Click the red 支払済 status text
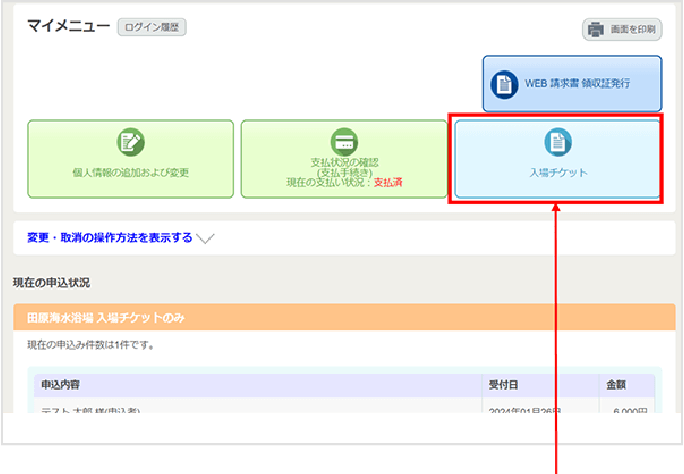The image size is (684, 474). [388, 182]
